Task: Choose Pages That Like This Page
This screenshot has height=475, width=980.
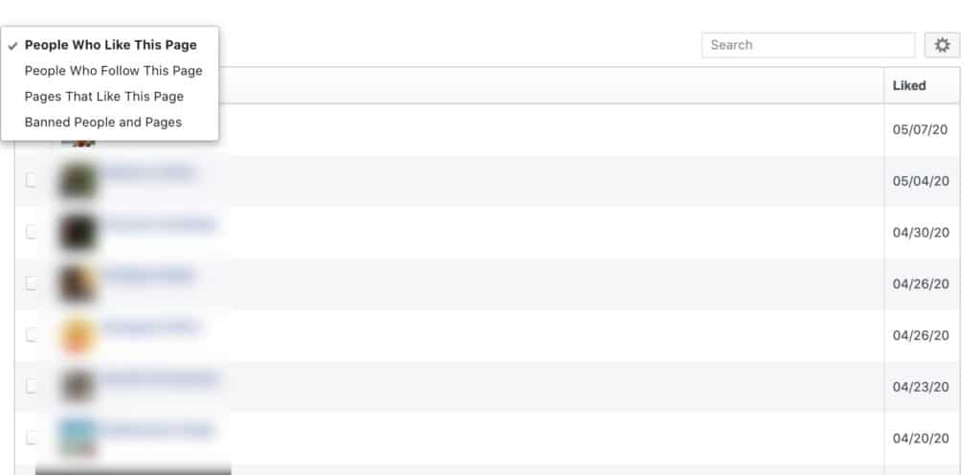Action: coord(103,97)
